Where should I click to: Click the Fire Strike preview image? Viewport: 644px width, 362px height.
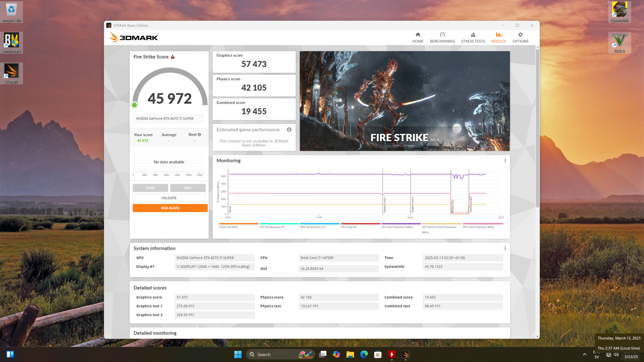(405, 101)
